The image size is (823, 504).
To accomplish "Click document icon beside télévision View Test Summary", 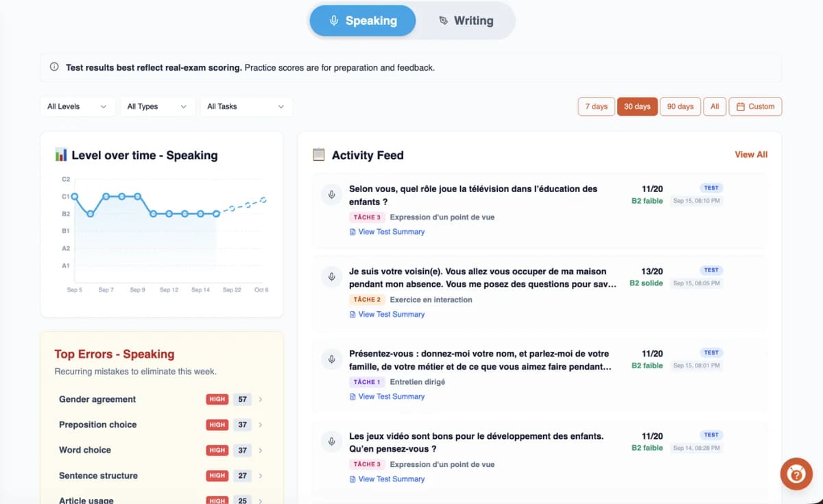I will [353, 232].
